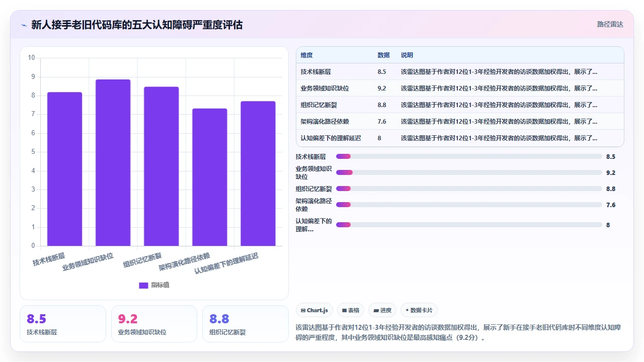
Task: Click the 路径雷达 badge in the header
Action: click(x=610, y=24)
